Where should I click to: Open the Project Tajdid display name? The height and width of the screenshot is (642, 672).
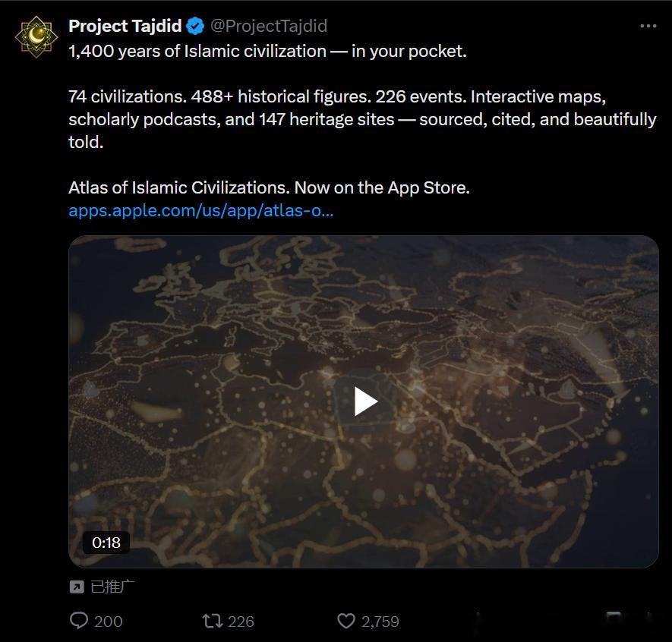pos(125,26)
